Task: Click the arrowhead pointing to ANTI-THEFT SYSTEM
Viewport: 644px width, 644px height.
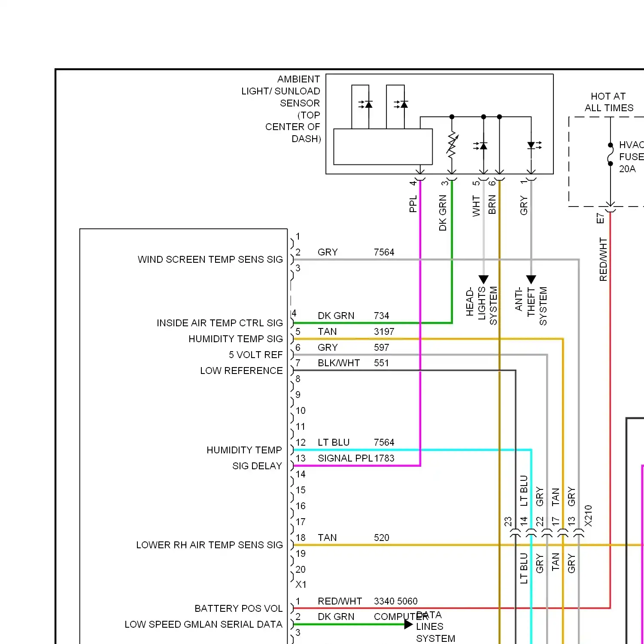Action: [531, 279]
